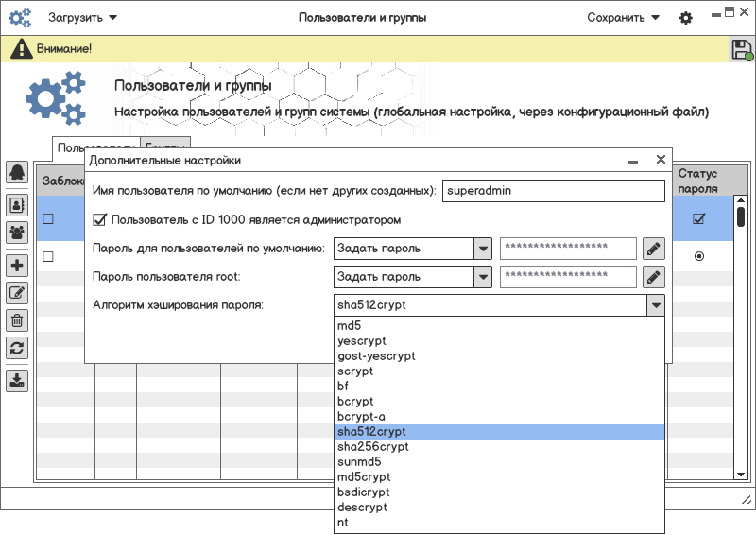Click the floppy disk save icon
This screenshot has height=535, width=756.
click(x=742, y=50)
